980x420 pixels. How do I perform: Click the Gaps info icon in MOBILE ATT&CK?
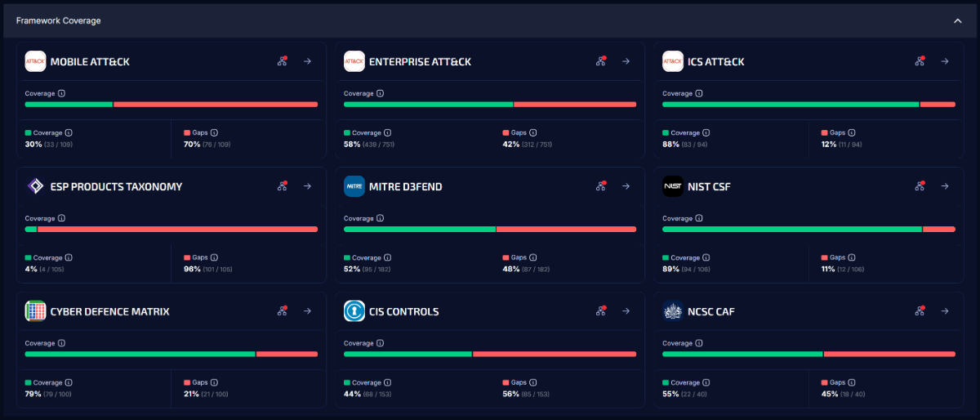(x=214, y=132)
